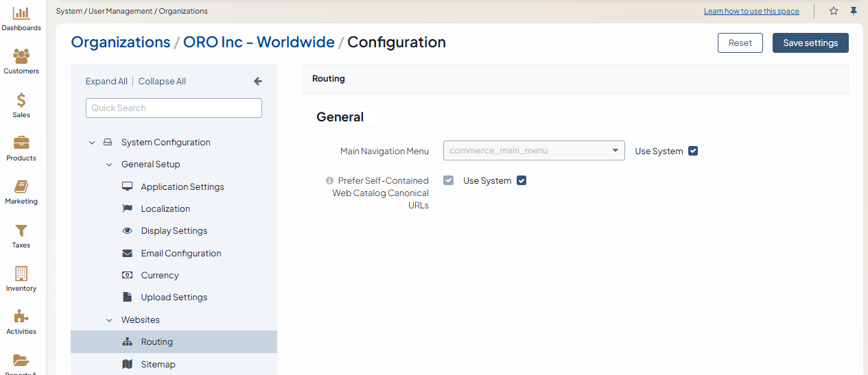Click the Save settings button
Viewport: 868px width, 375px height.
[x=810, y=43]
